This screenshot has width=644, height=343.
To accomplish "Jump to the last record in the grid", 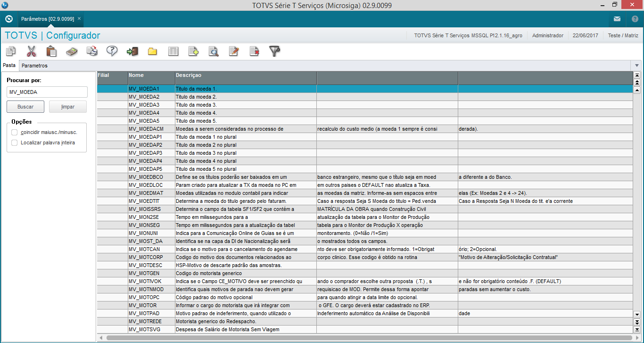I will 637,329.
